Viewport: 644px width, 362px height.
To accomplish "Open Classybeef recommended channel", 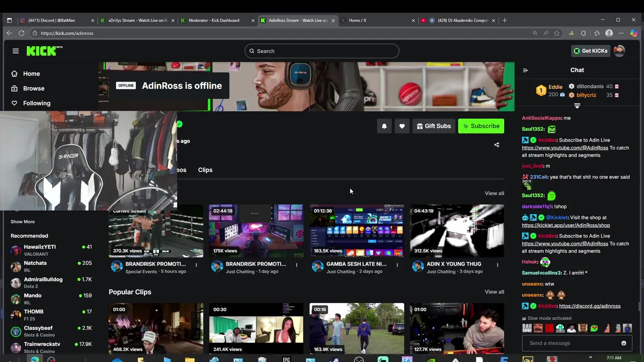I will [x=51, y=331].
